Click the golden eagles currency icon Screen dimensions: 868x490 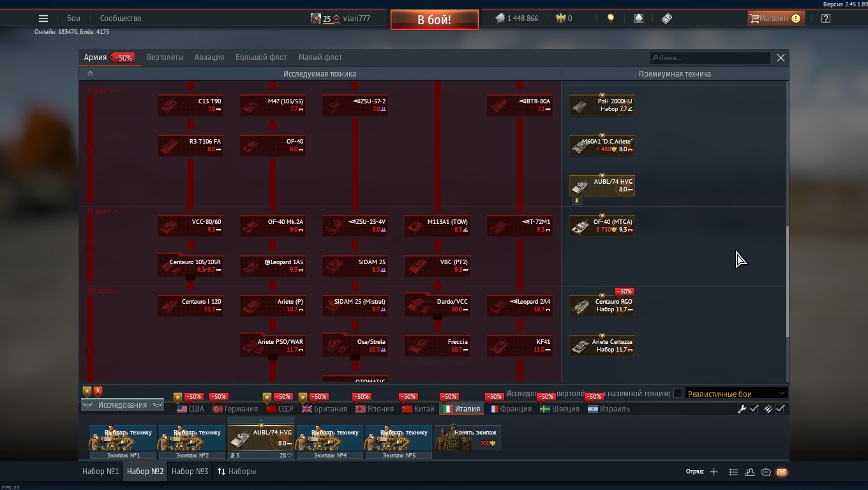[x=560, y=19]
